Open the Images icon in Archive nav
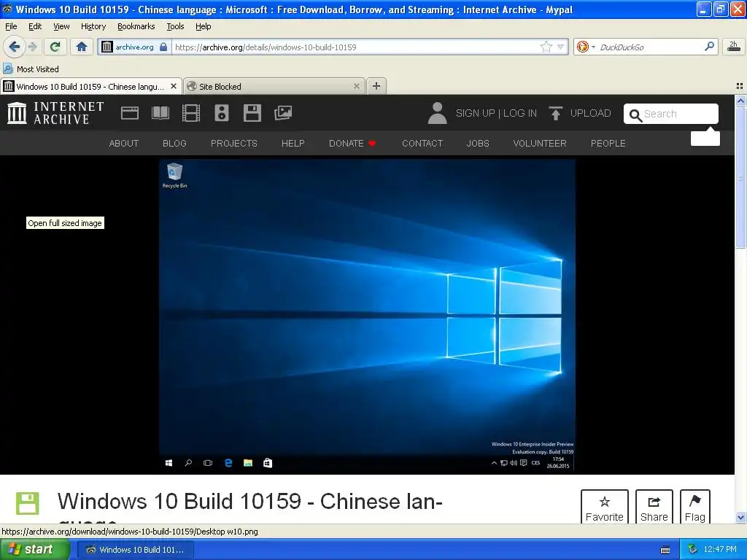The image size is (747, 560). (x=283, y=113)
